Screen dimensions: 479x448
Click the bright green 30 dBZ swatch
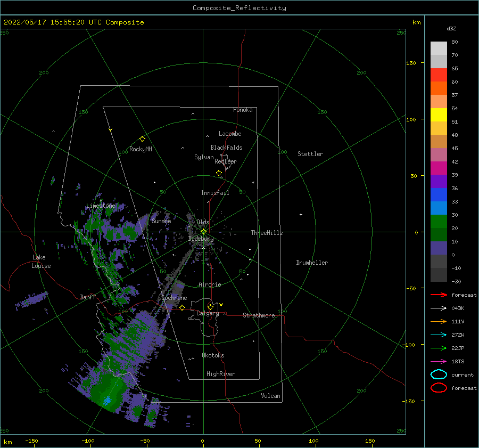tap(439, 221)
